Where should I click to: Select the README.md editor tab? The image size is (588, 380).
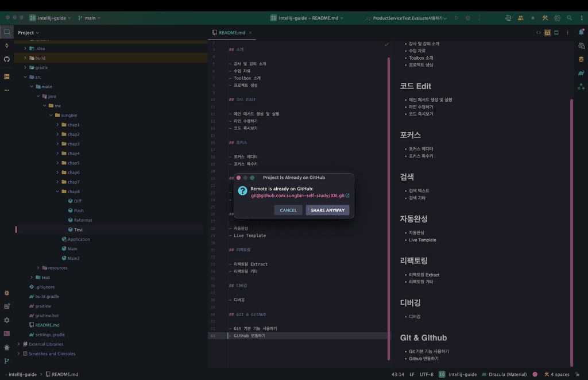click(231, 33)
